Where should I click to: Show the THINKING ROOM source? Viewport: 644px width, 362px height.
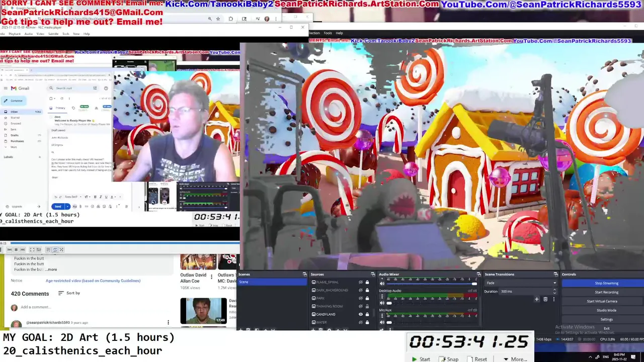click(x=361, y=306)
